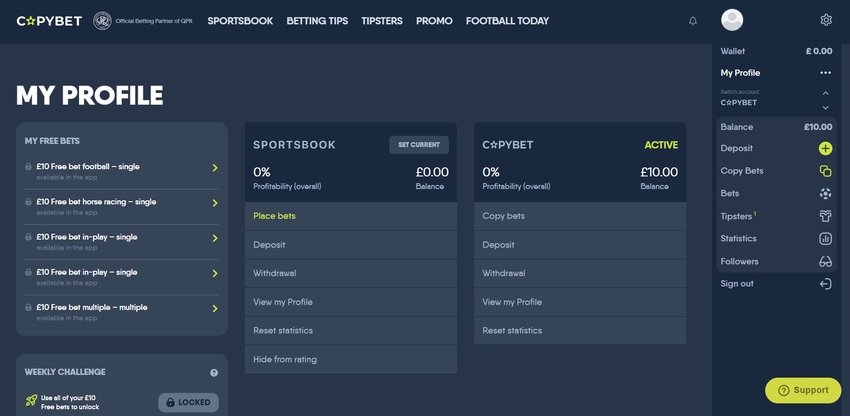Click the ACTIVE status label
850x416 pixels.
(661, 145)
